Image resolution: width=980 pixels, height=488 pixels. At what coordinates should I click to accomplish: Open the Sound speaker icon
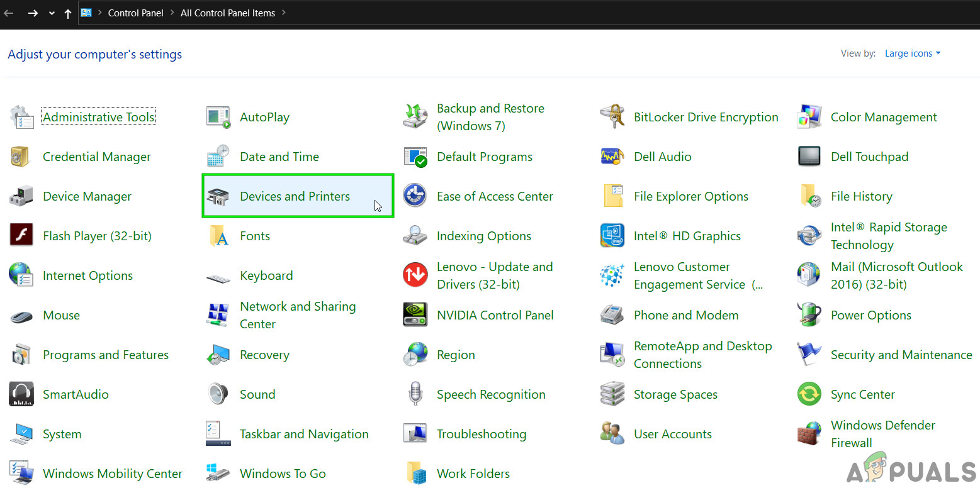(x=218, y=394)
